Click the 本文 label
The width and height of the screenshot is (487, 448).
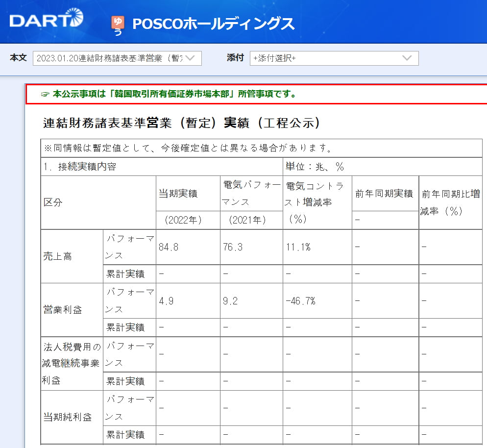click(18, 58)
